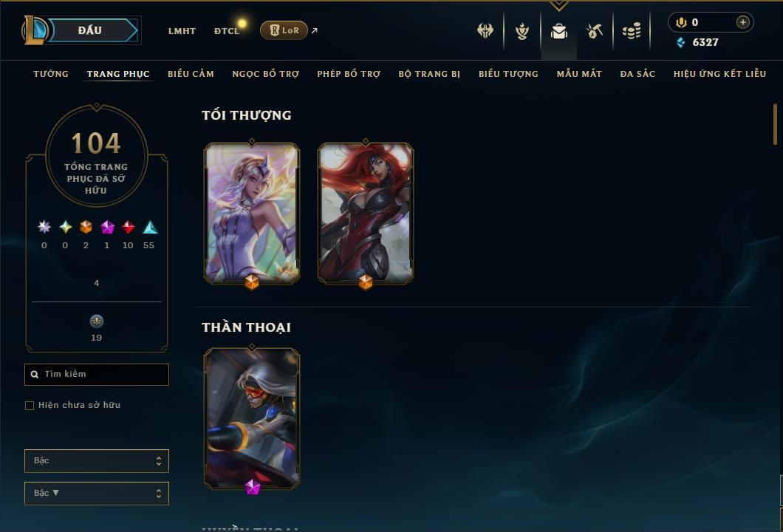Expand the second Bậc ▼ dropdown
The width and height of the screenshot is (783, 532).
point(96,493)
